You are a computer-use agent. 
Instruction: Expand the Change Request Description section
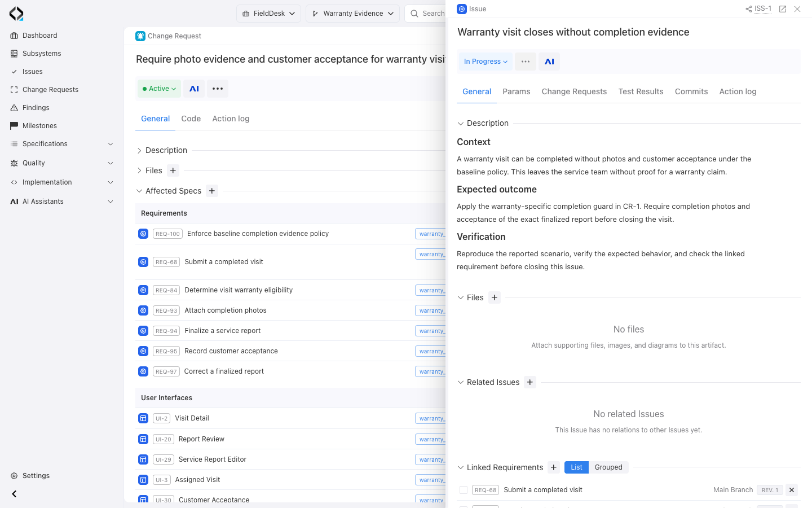139,151
